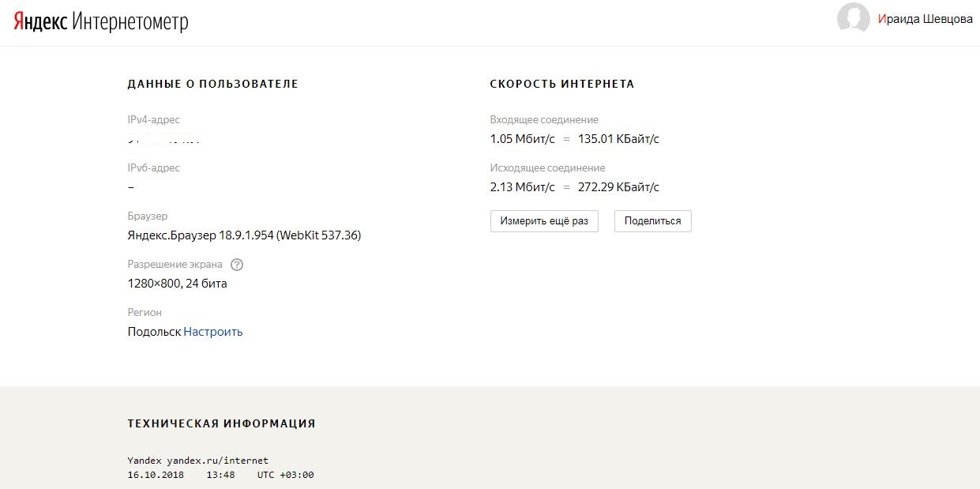Click the Скорость интернета heading
This screenshot has height=489, width=980.
[561, 84]
